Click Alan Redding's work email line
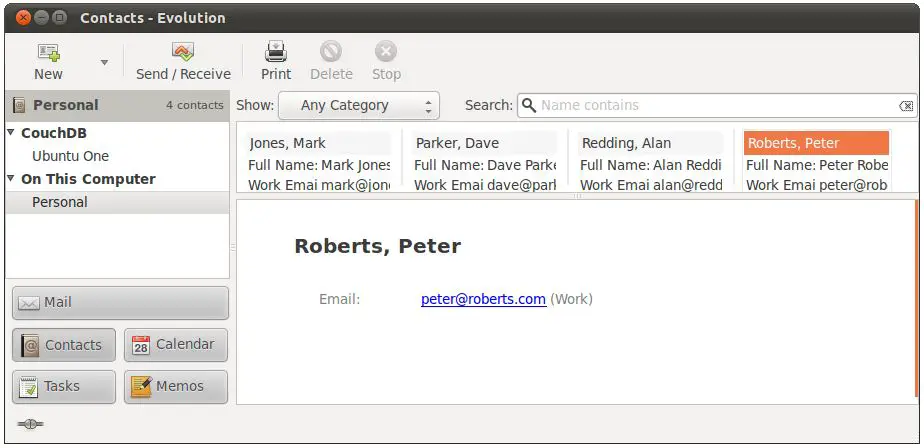 click(x=651, y=185)
